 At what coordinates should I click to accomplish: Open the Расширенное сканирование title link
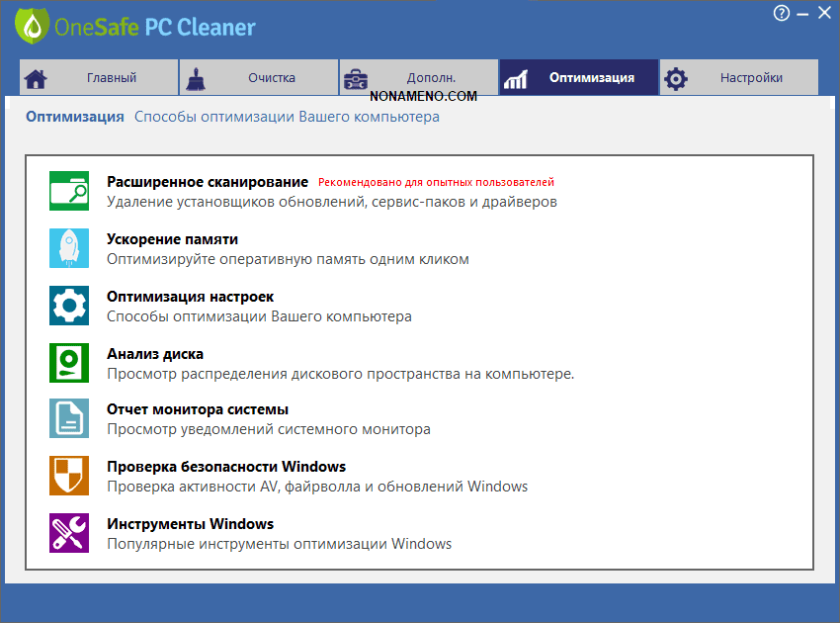coord(208,182)
